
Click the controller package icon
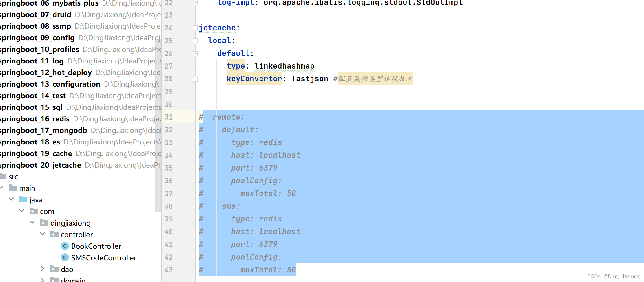coord(54,234)
